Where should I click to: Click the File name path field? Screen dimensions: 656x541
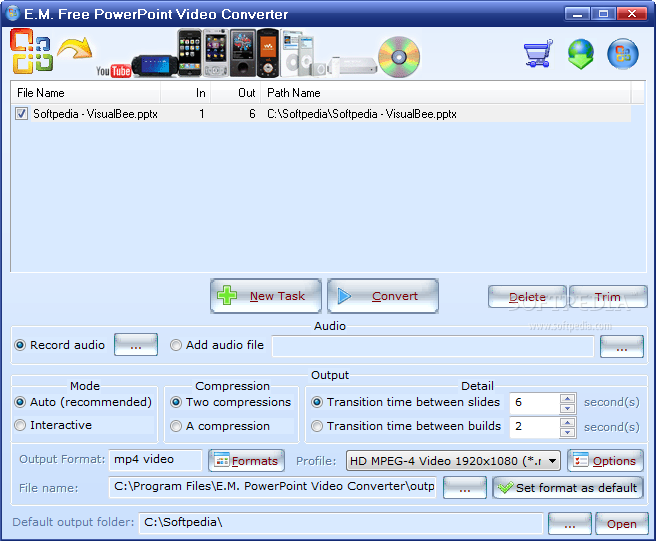coord(272,487)
